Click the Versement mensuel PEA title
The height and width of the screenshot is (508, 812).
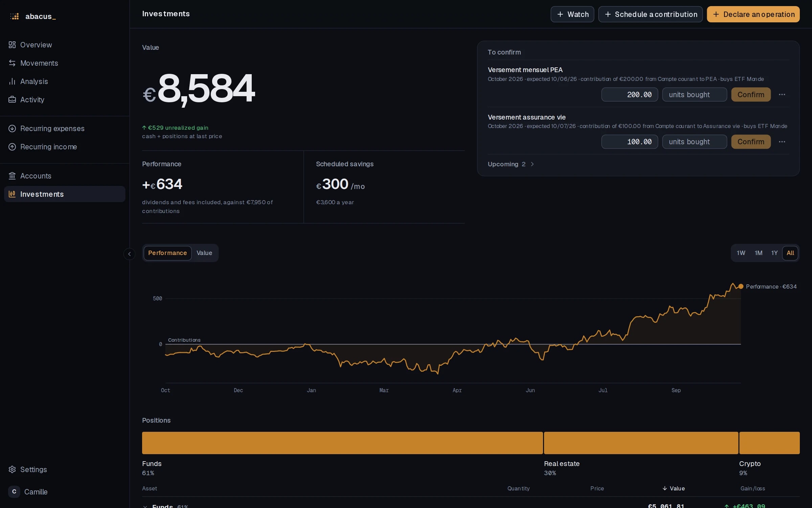click(x=525, y=70)
